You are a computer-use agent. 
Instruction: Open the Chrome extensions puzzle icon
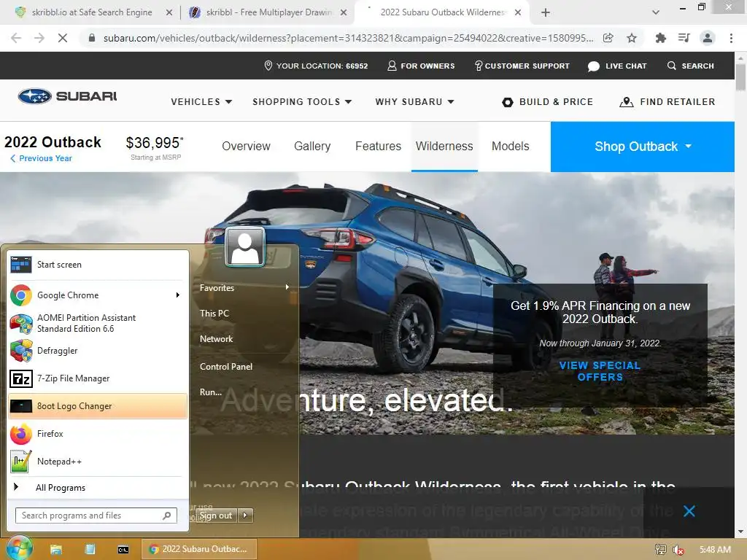tap(660, 38)
